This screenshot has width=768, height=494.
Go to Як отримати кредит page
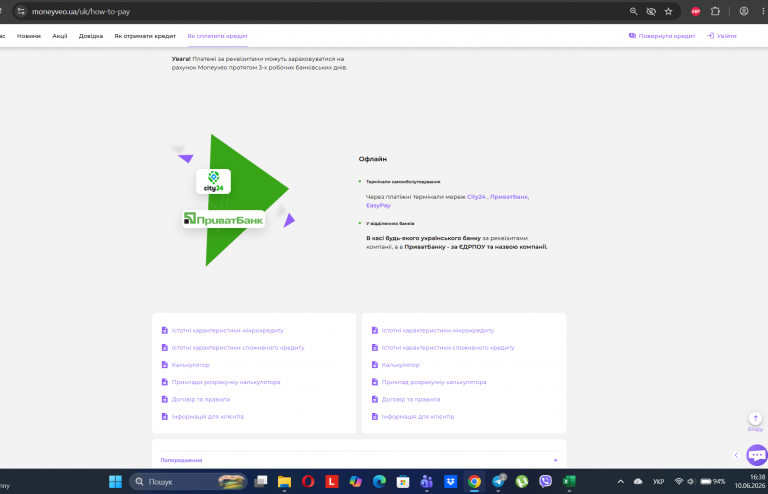tap(145, 36)
